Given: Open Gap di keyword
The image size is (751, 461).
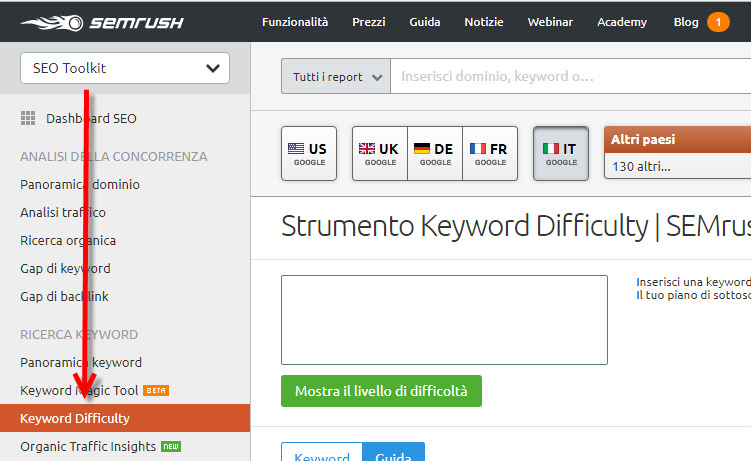Looking at the screenshot, I should [x=65, y=268].
